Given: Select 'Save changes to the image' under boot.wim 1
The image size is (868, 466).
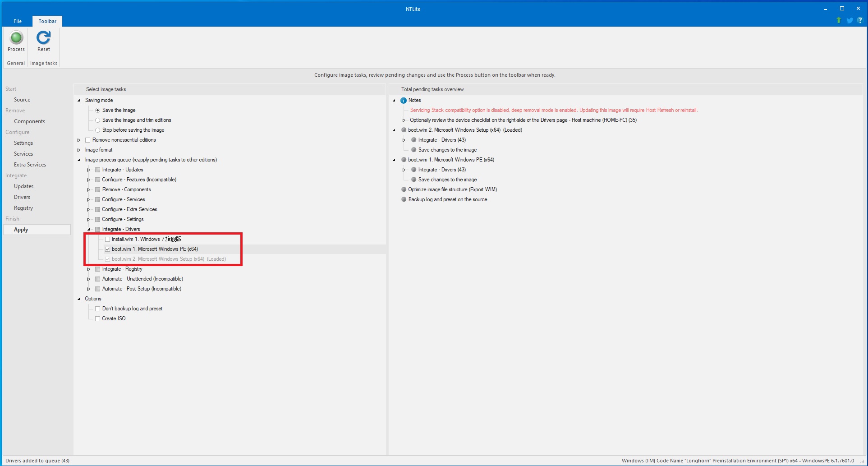Looking at the screenshot, I should click(447, 180).
